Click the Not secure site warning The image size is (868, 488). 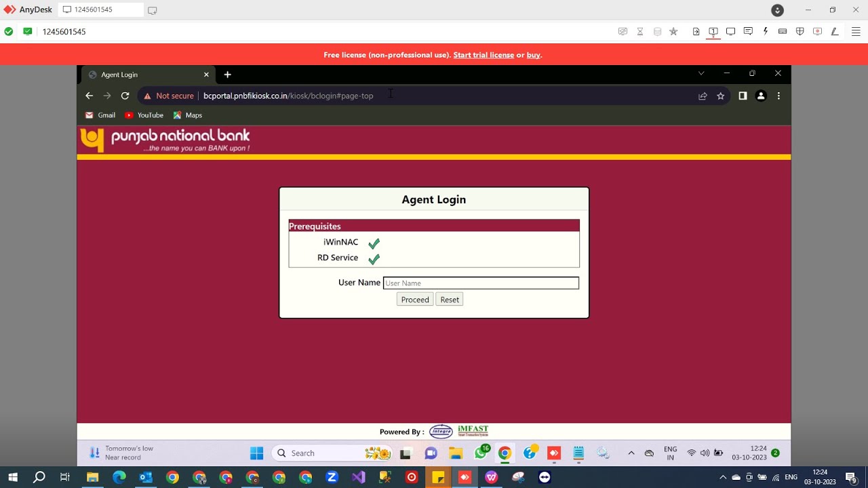(x=168, y=96)
